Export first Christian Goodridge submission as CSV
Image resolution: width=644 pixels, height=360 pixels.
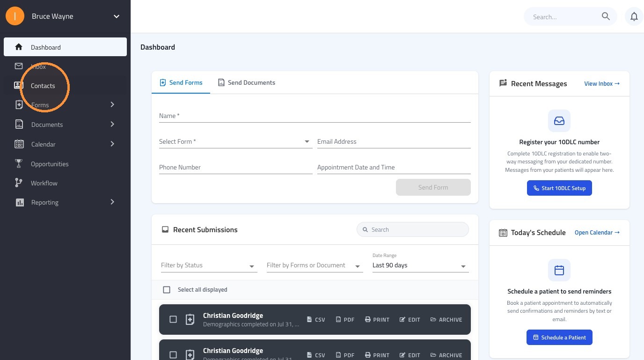[x=316, y=320]
